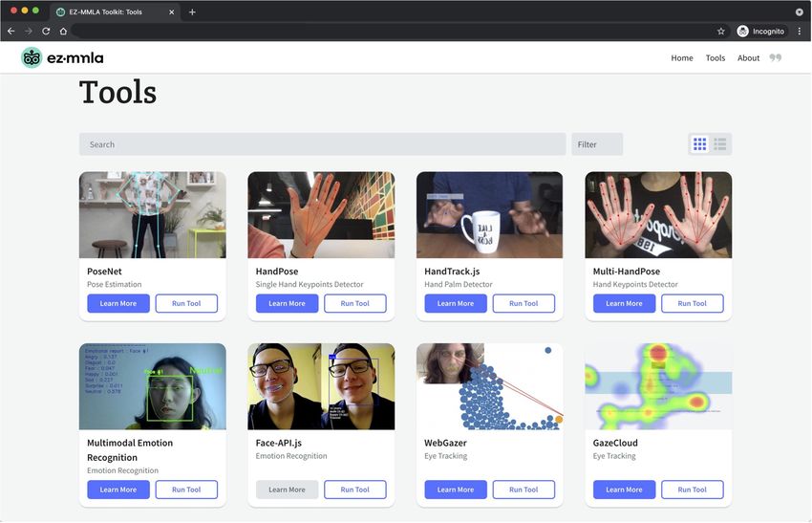
Task: Open the WebGazer blue dots thumbnail
Action: (489, 386)
